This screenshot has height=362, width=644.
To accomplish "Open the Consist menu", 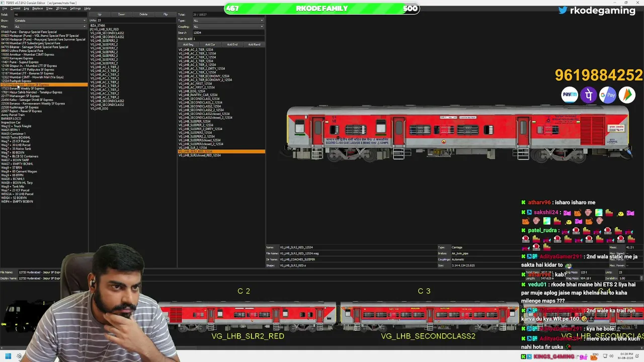I will 15,9.
